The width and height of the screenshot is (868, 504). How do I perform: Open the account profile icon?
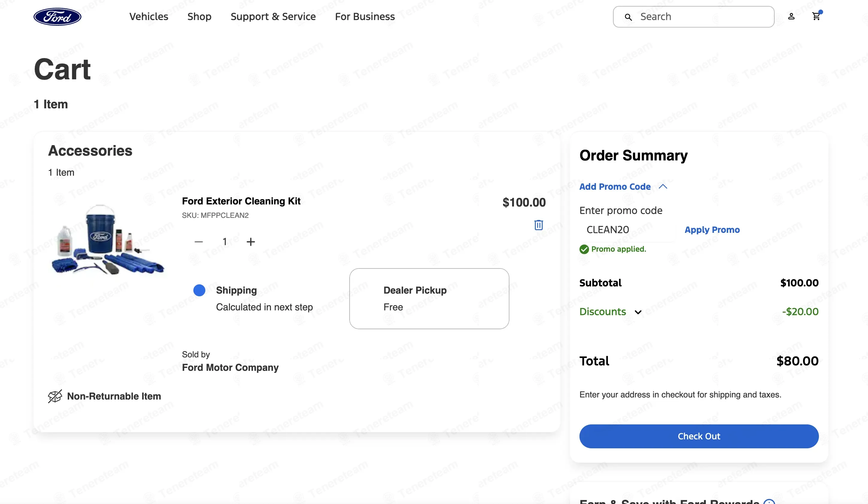tap(791, 16)
